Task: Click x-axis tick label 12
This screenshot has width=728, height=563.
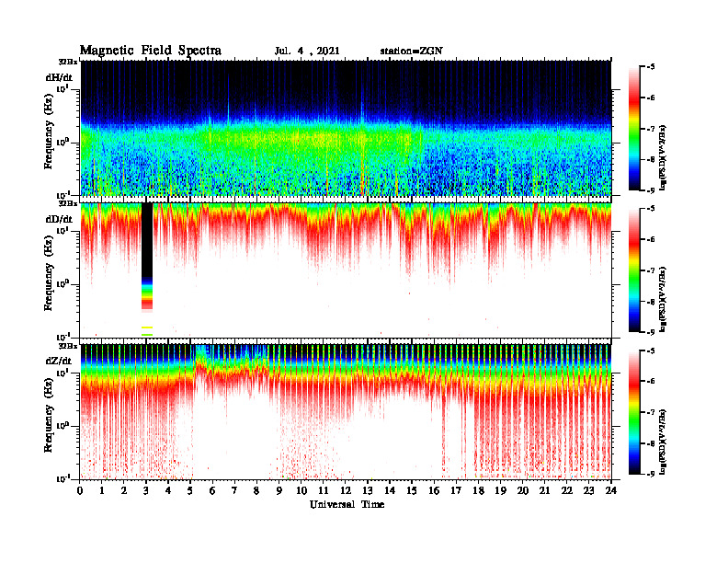Action: tap(346, 491)
